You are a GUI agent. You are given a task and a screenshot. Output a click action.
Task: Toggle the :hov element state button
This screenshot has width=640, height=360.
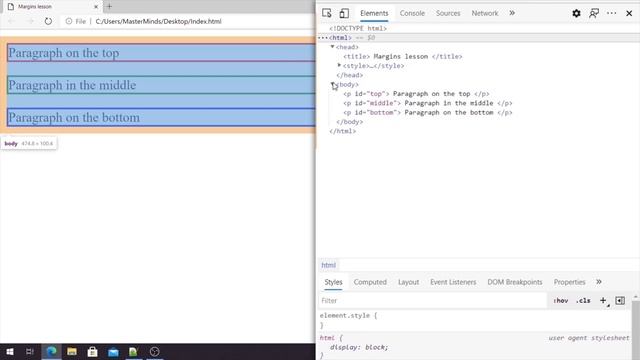560,301
